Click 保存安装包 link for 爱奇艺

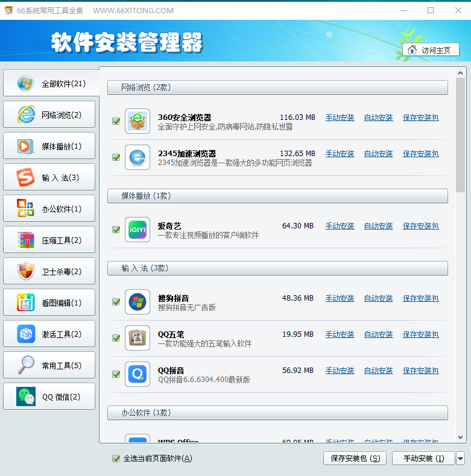pyautogui.click(x=420, y=226)
